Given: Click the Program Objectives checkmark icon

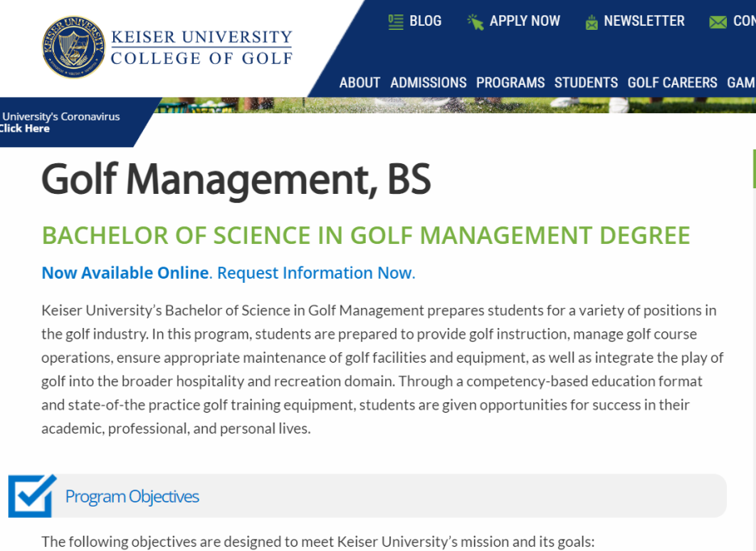Looking at the screenshot, I should (31, 495).
